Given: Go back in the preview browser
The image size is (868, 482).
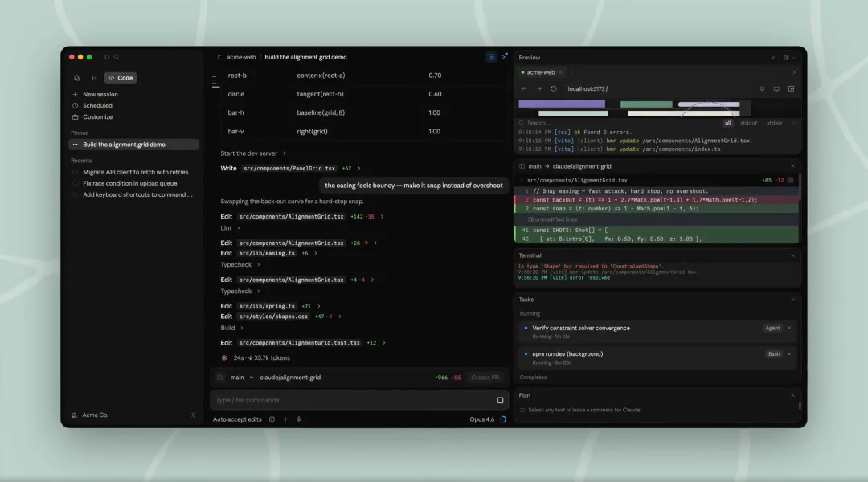Looking at the screenshot, I should tap(524, 88).
